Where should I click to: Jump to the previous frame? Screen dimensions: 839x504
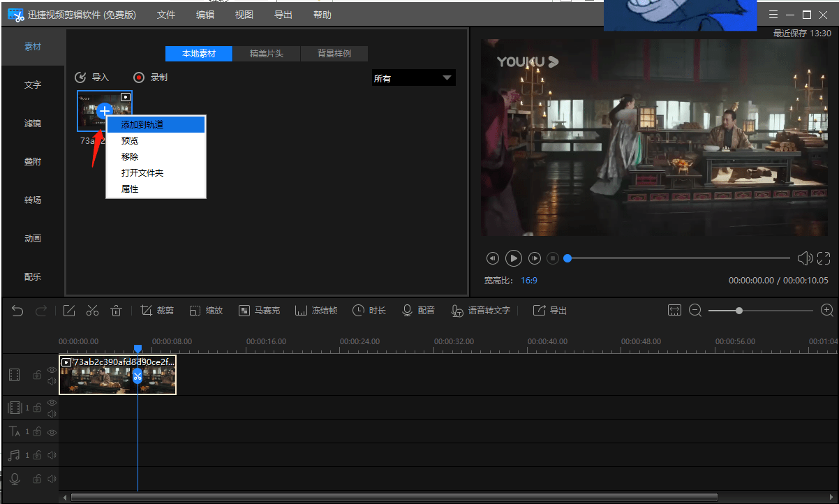[493, 258]
